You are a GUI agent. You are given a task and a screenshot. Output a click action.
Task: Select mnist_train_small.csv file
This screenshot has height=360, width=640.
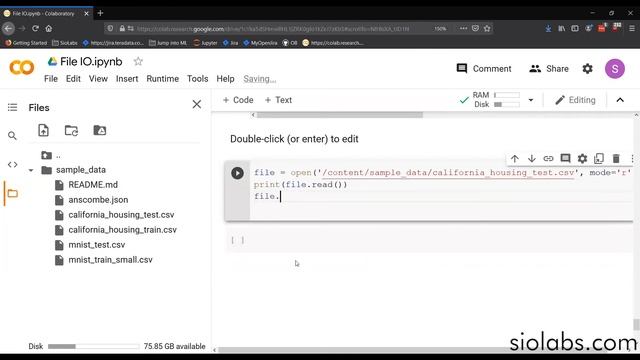coord(110,260)
